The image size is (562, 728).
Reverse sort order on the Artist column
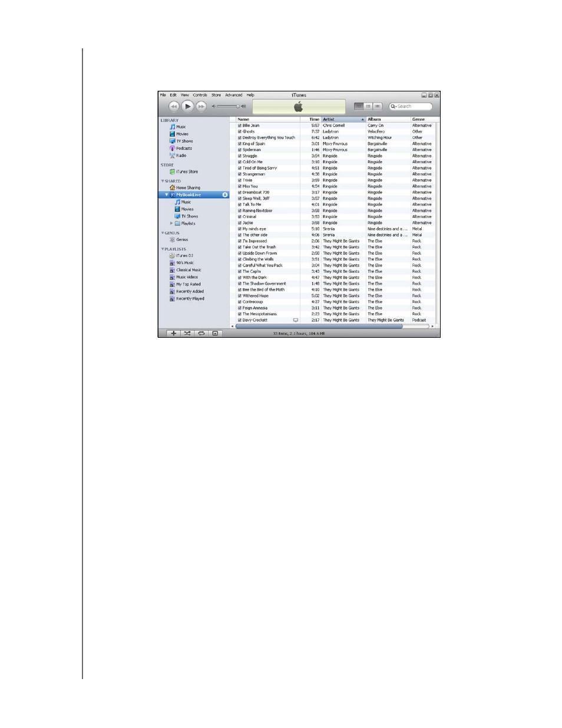pyautogui.click(x=343, y=119)
